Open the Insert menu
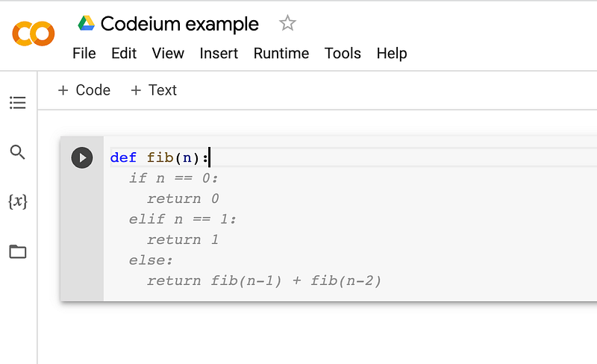Screen dimensions: 597x364 click(219, 53)
